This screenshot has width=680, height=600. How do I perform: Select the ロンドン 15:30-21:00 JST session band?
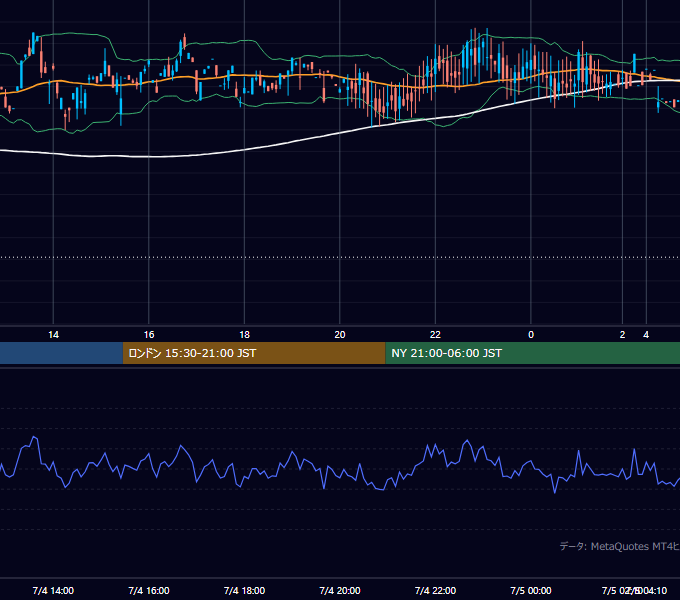[254, 353]
